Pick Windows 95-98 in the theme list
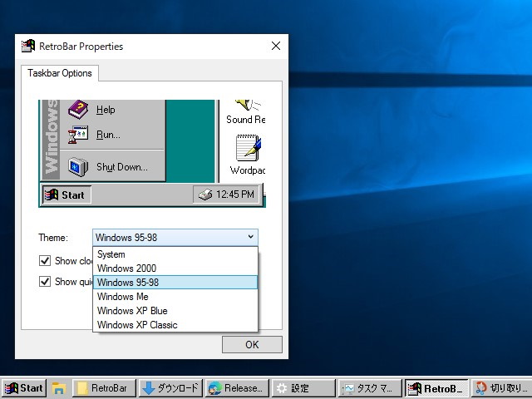 [175, 283]
